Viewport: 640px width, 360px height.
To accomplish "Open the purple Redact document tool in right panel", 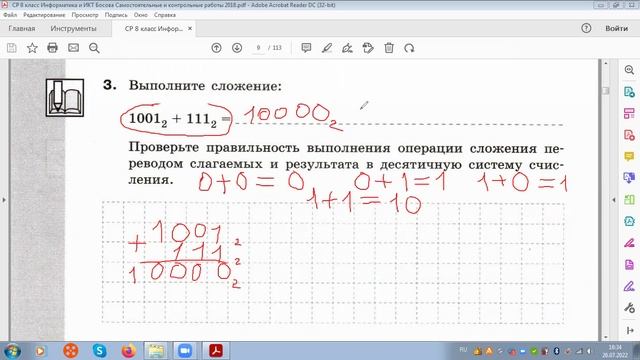I will (x=629, y=264).
